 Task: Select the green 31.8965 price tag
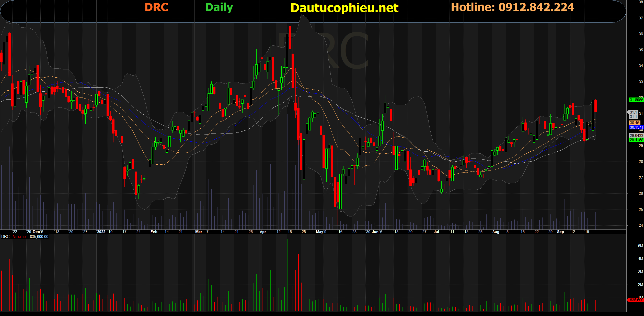tap(636, 100)
